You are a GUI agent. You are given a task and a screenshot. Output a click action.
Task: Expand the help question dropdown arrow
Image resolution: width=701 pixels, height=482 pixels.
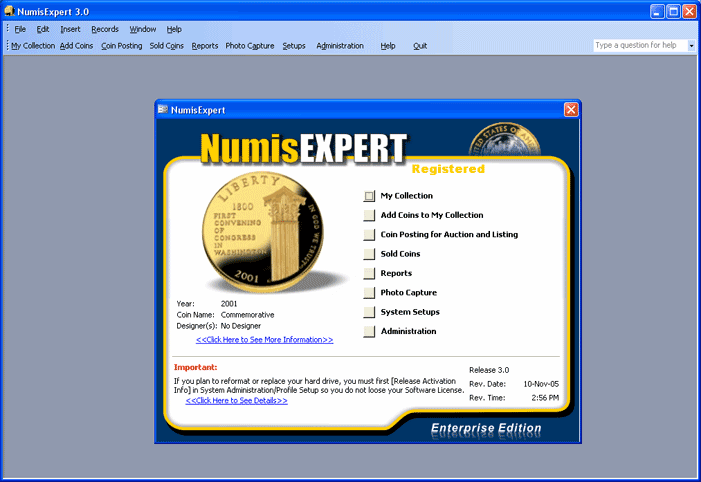pyautogui.click(x=691, y=46)
